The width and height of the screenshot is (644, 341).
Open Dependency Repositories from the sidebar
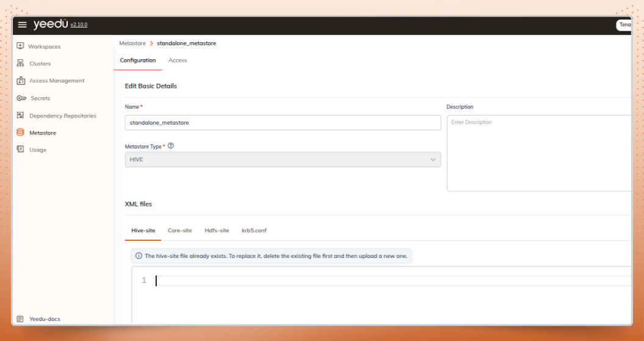point(63,116)
